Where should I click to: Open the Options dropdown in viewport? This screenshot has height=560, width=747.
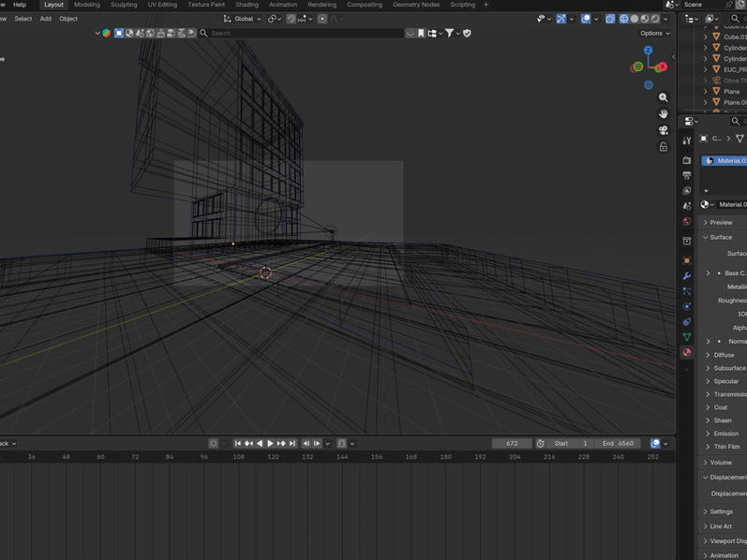pyautogui.click(x=654, y=34)
